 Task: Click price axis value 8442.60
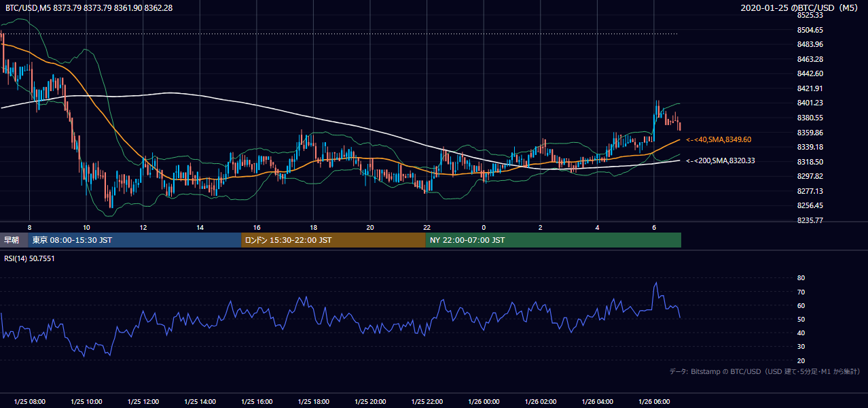click(810, 73)
